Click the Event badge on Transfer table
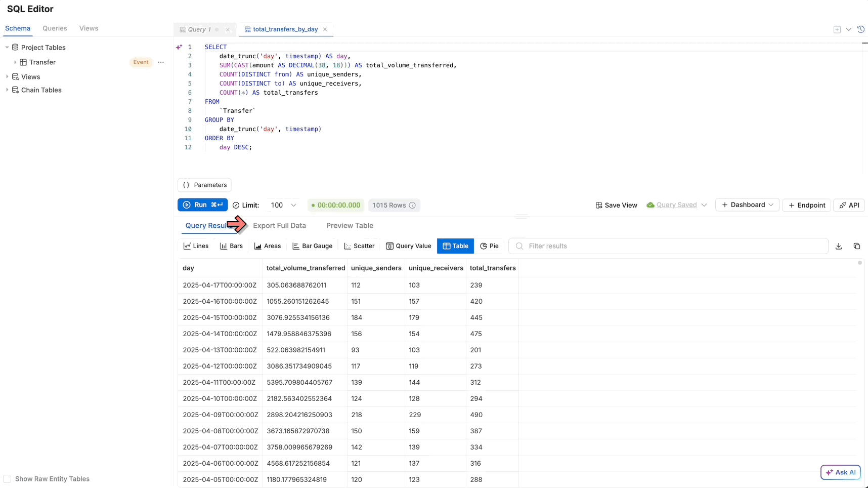 [141, 62]
